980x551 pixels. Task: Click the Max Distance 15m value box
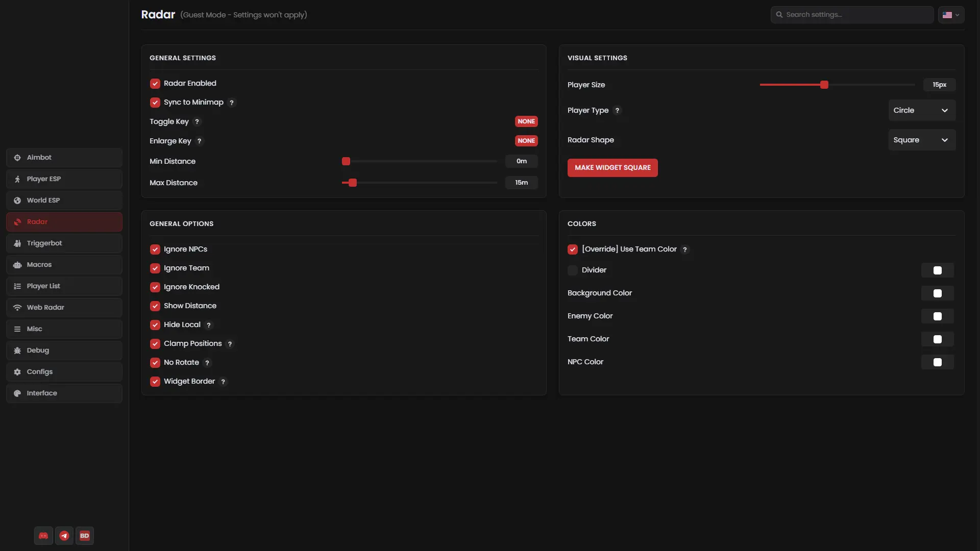[x=522, y=183]
